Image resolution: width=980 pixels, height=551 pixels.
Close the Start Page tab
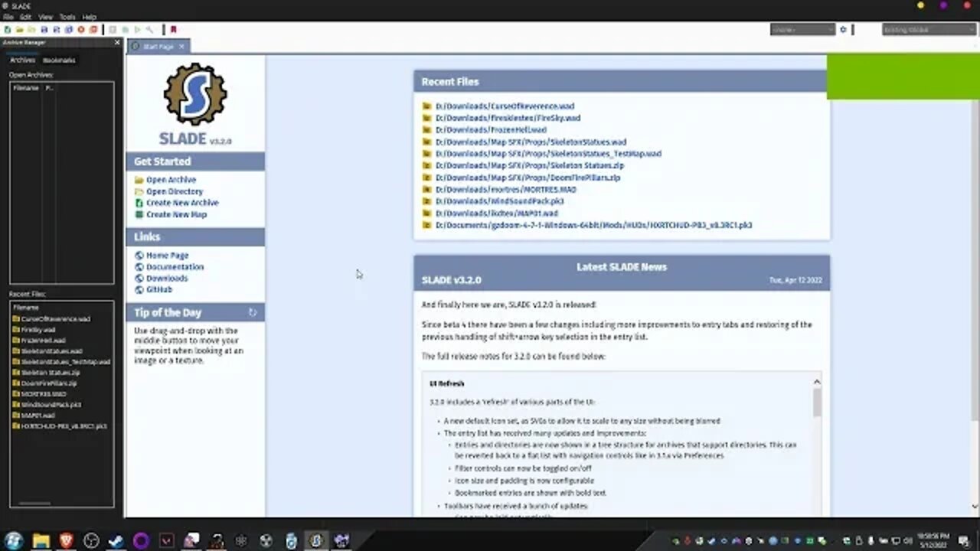click(x=181, y=47)
